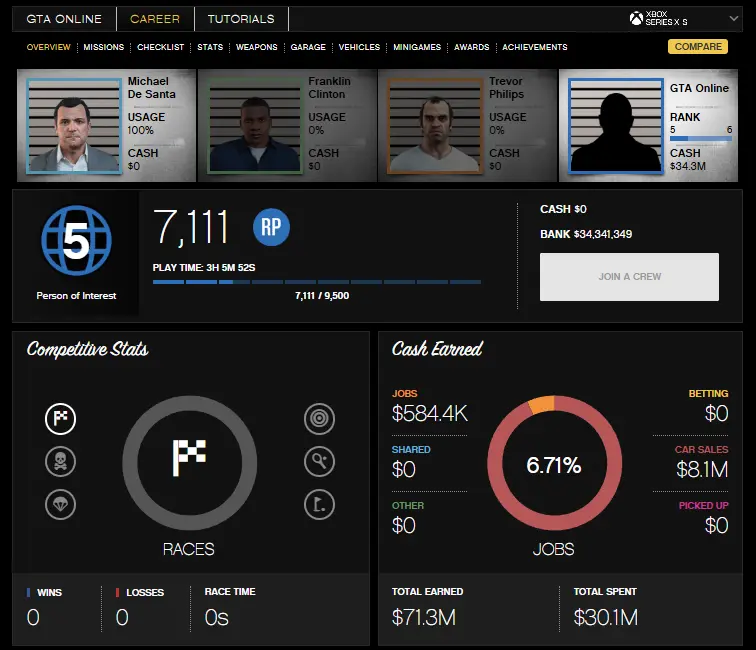The image size is (756, 650).
Task: Click the RP progress bar
Action: pos(316,282)
